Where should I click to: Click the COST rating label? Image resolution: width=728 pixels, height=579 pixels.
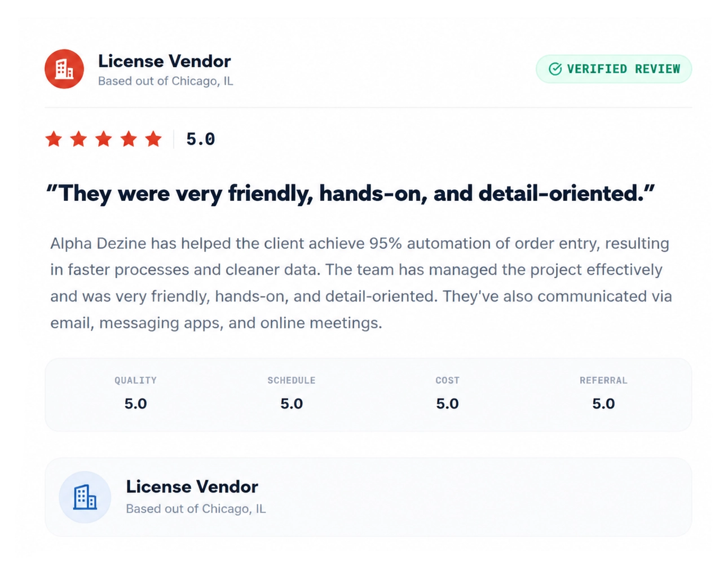click(x=448, y=380)
